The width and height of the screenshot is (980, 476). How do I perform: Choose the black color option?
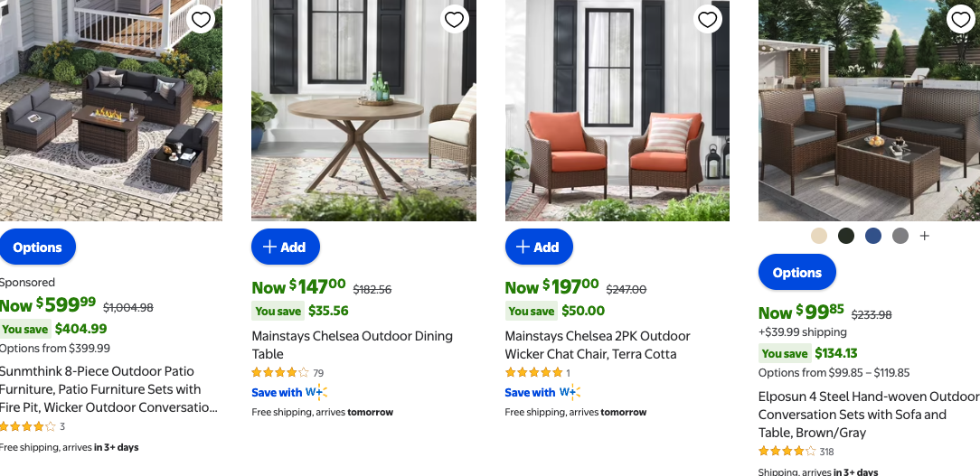pos(846,236)
